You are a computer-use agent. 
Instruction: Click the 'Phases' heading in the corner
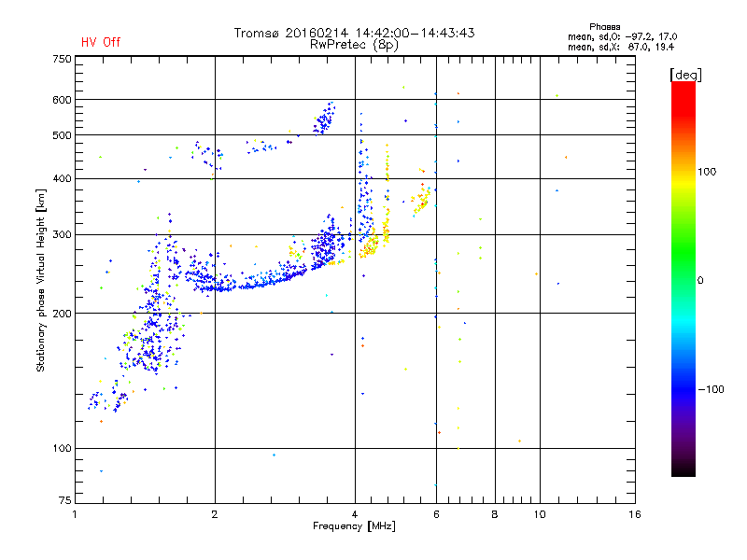(x=604, y=27)
